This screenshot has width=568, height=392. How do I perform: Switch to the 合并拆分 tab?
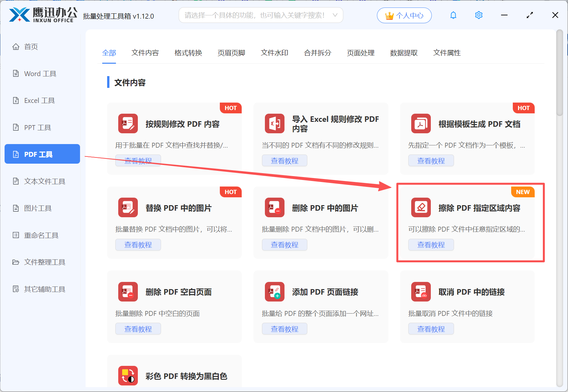[x=317, y=53]
